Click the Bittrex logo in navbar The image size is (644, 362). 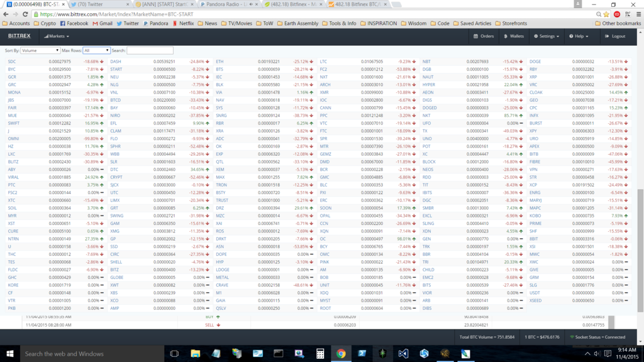(x=19, y=36)
